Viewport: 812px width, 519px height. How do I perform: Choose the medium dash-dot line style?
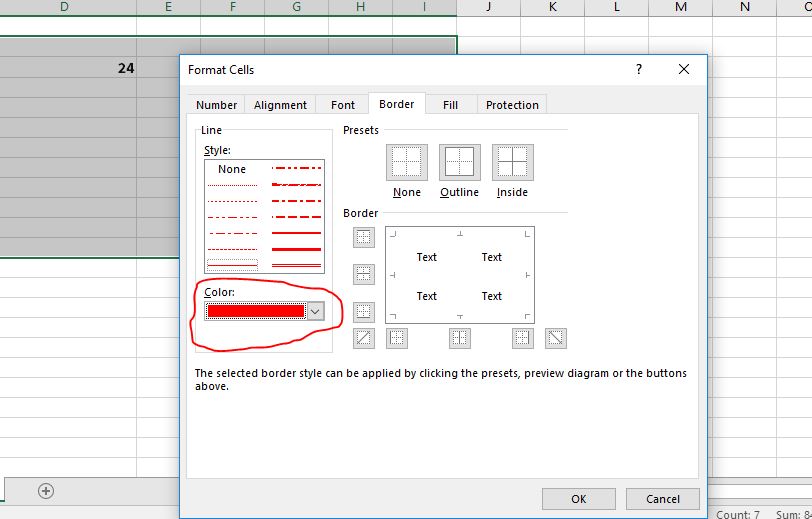point(297,201)
